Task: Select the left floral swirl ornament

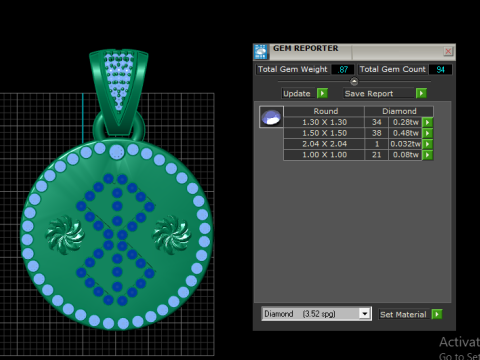Action: (64, 235)
